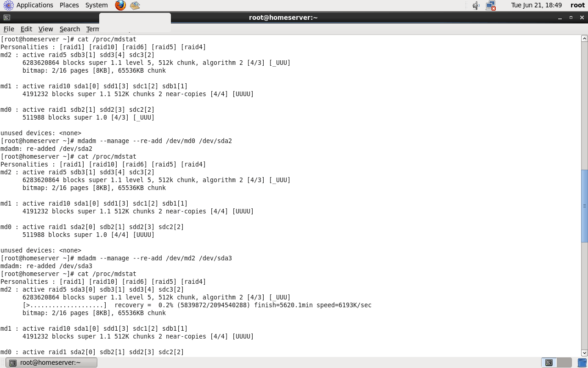Click the root@homeserver:~ window title text
Screen dimensions: 588x368
(x=283, y=17)
